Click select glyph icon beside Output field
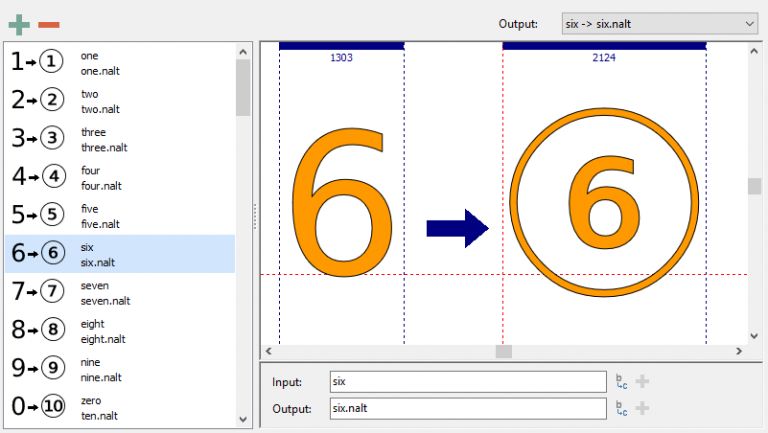Image resolution: width=768 pixels, height=433 pixels. click(622, 408)
